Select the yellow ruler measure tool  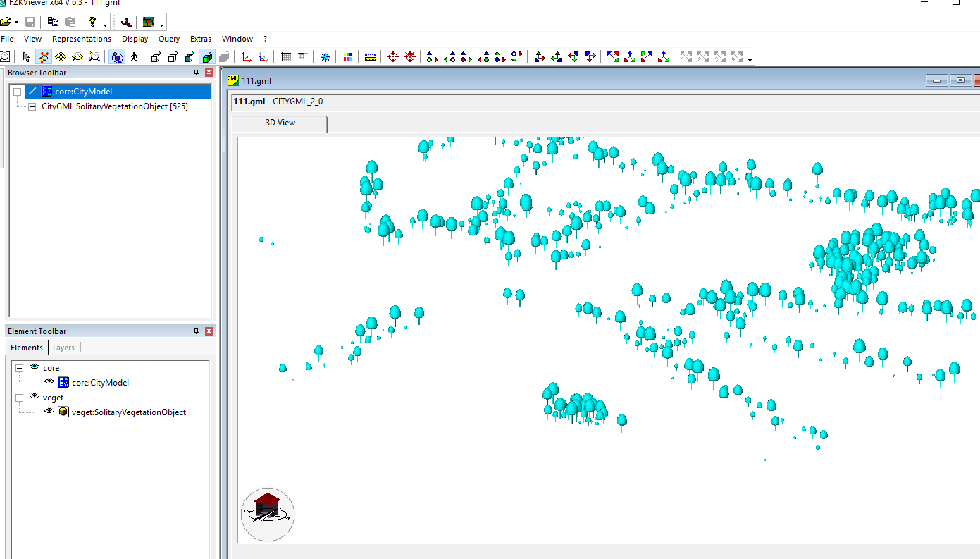[371, 57]
